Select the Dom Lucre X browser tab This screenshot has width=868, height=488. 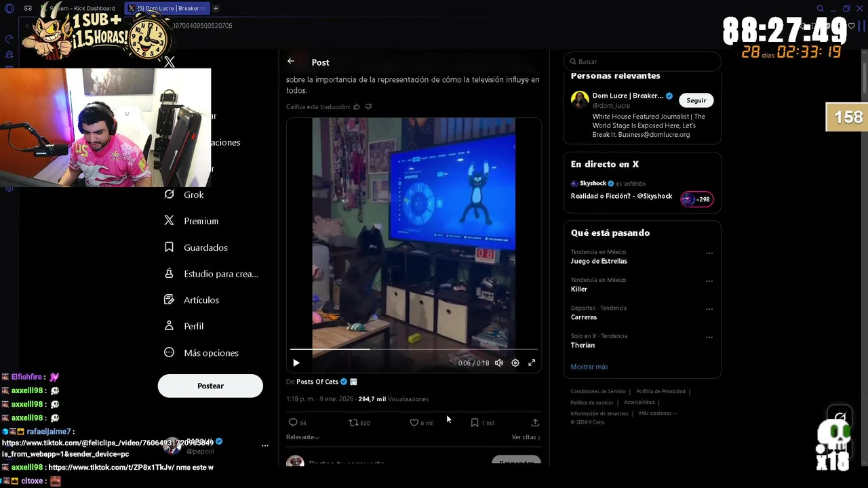(x=166, y=8)
